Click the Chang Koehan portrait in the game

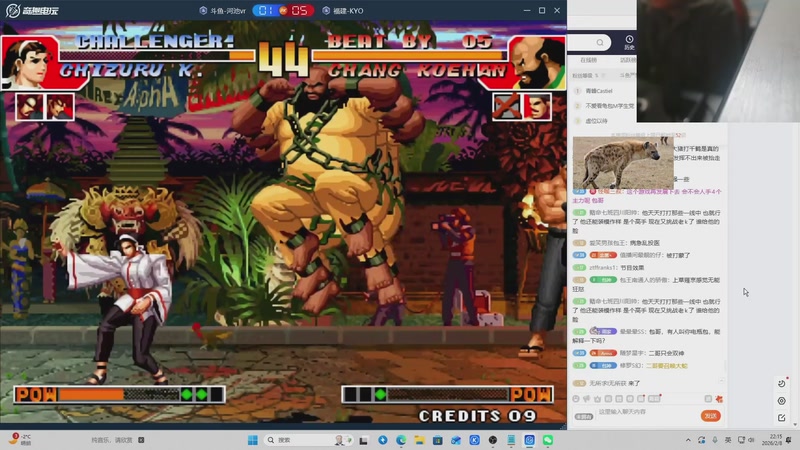[536, 63]
